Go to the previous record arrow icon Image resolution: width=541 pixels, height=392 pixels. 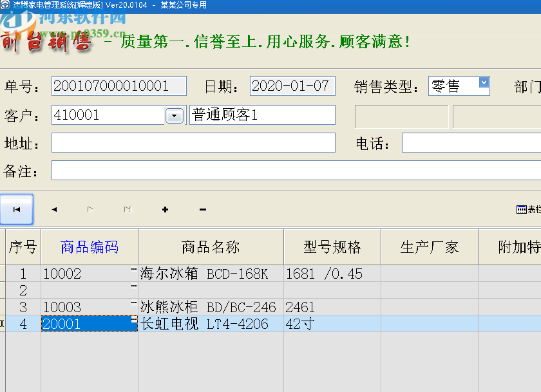53,209
